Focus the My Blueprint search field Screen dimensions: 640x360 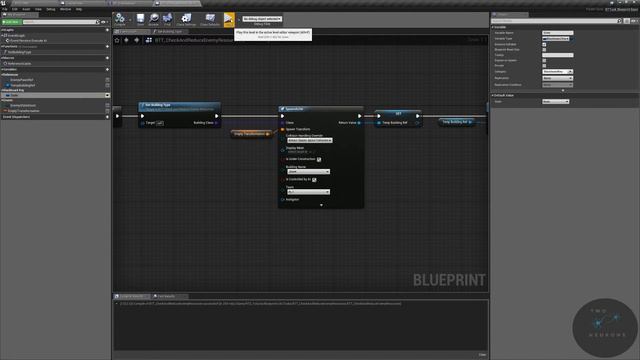point(59,22)
